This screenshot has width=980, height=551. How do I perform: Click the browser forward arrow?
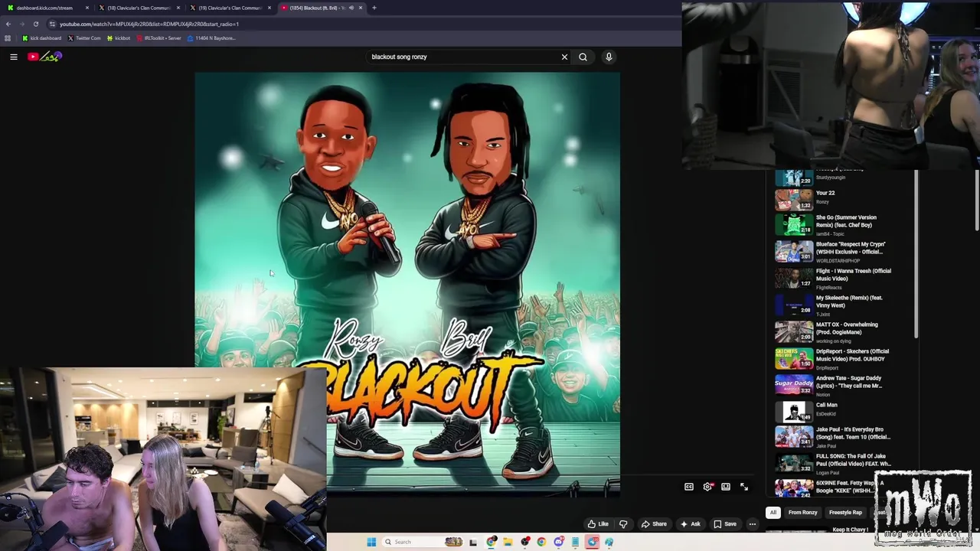tap(21, 24)
